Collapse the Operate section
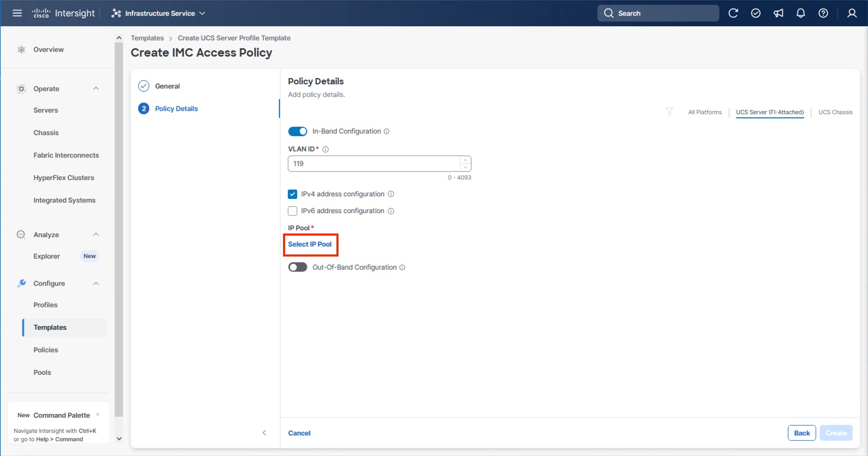The image size is (868, 456). (96, 88)
